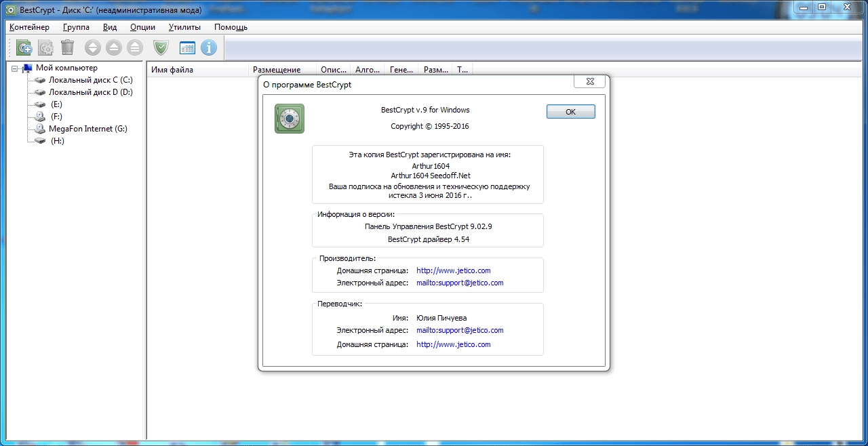This screenshot has height=446, width=868.
Task: Click translator mailto:support@jetico.com link
Action: 460,330
